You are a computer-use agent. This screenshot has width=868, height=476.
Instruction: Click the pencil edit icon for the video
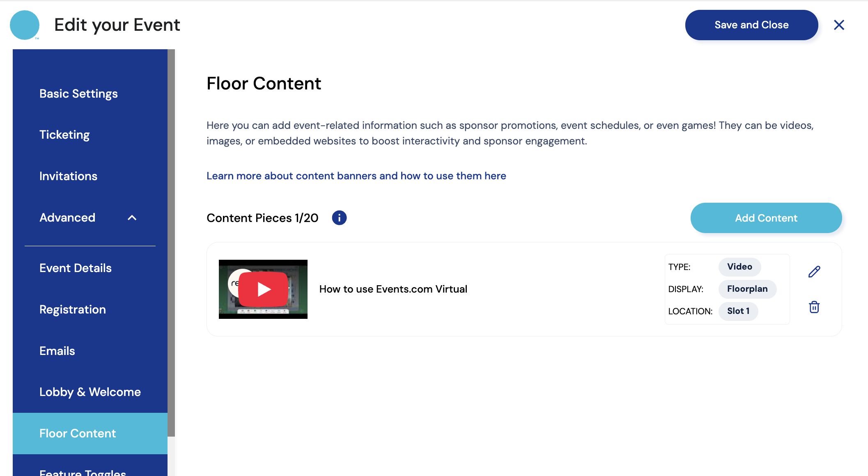(x=814, y=272)
